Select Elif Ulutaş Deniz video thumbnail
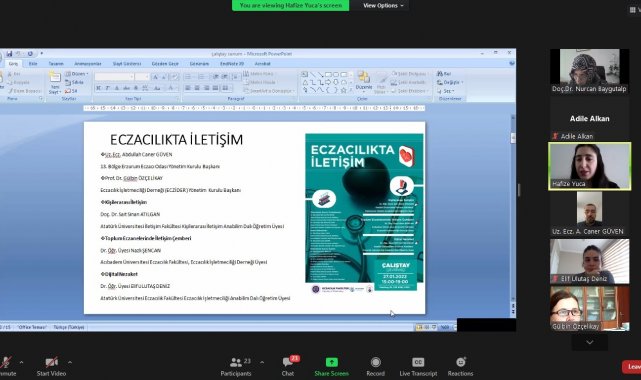The image size is (641, 380). pos(589,261)
